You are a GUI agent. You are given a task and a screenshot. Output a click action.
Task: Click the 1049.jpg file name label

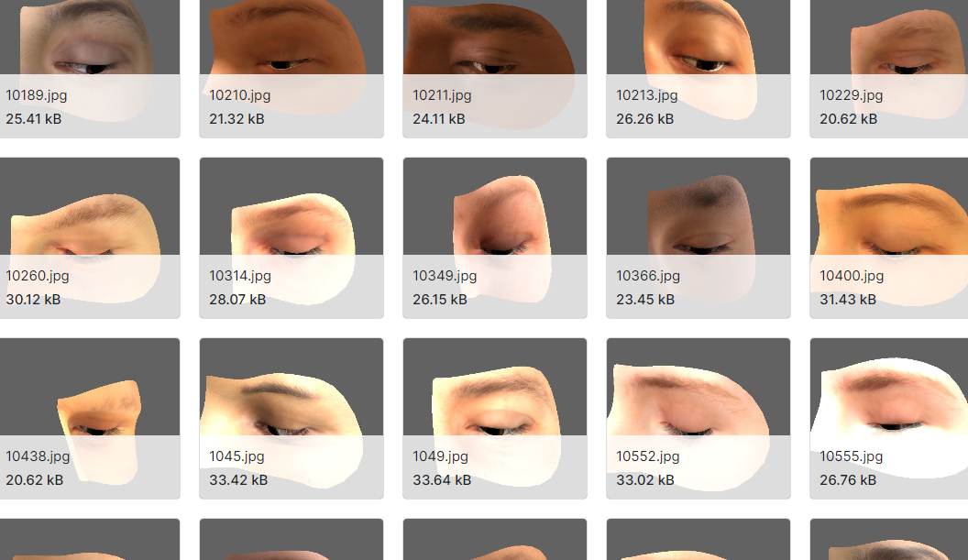click(440, 456)
